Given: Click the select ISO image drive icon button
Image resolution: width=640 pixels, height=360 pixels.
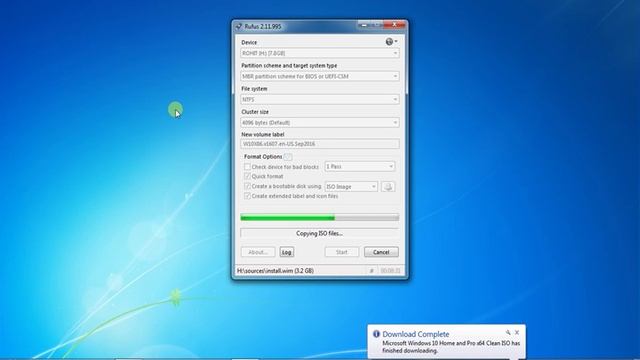Looking at the screenshot, I should click(x=388, y=187).
